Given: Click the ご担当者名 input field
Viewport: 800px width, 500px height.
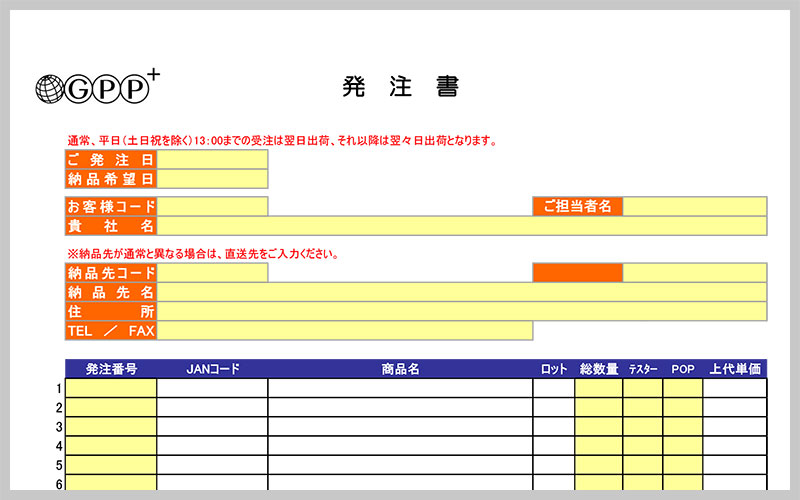Looking at the screenshot, I should (x=694, y=206).
